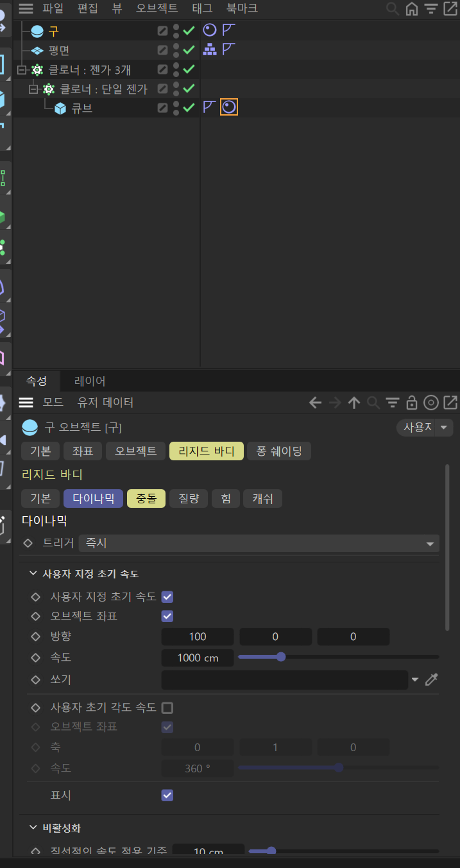The image size is (460, 868).
Task: Select the highlighted rigid body tag on 큐브
Action: point(229,107)
